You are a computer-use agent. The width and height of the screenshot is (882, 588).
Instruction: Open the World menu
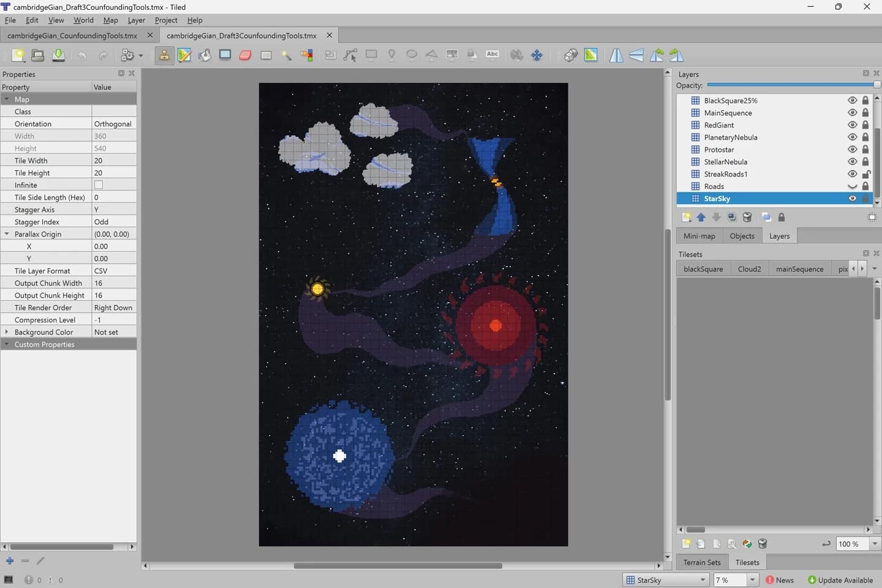pyautogui.click(x=83, y=20)
